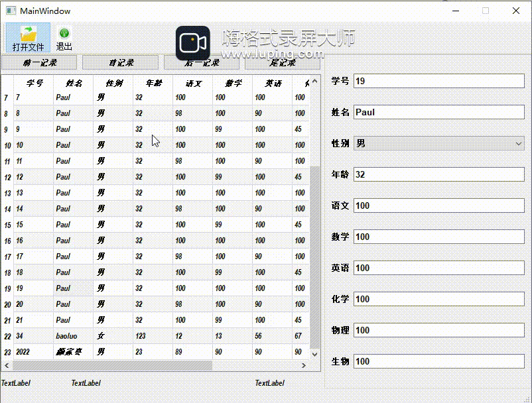This screenshot has height=403, width=532.
Task: Click the MainWindow application icon in title bar
Action: pyautogui.click(x=10, y=11)
